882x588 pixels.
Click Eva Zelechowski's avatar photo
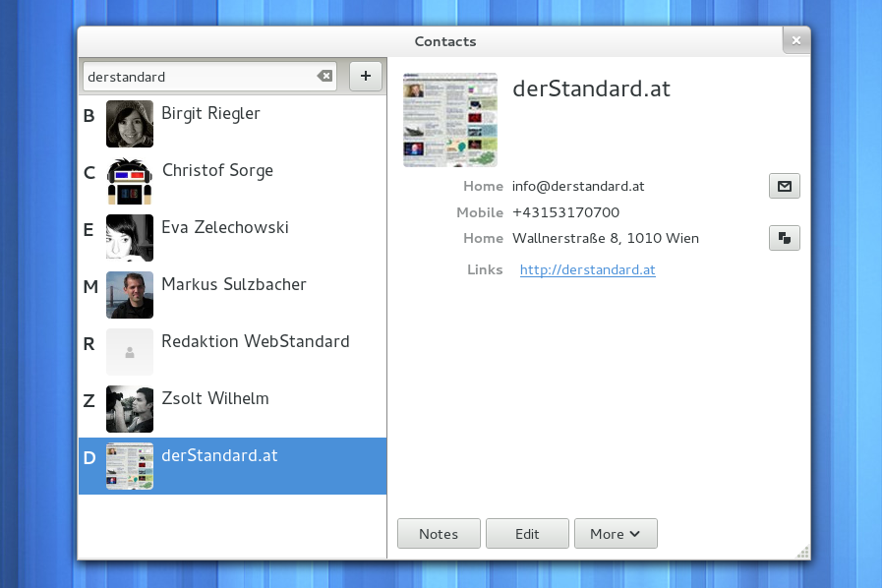(130, 238)
